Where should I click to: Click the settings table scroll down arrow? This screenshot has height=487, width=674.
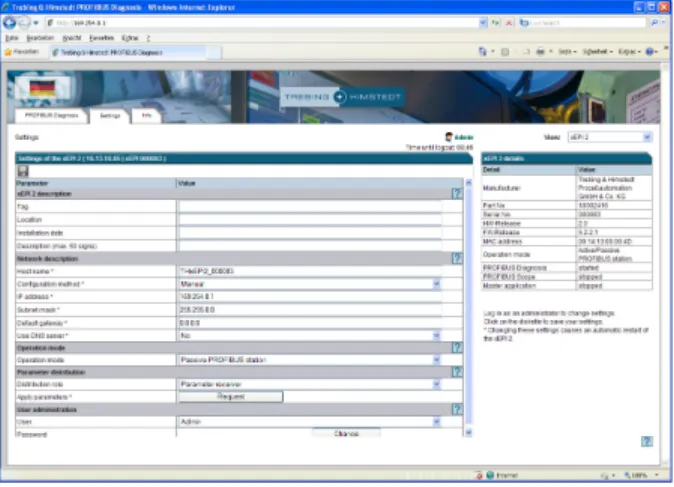[469, 432]
